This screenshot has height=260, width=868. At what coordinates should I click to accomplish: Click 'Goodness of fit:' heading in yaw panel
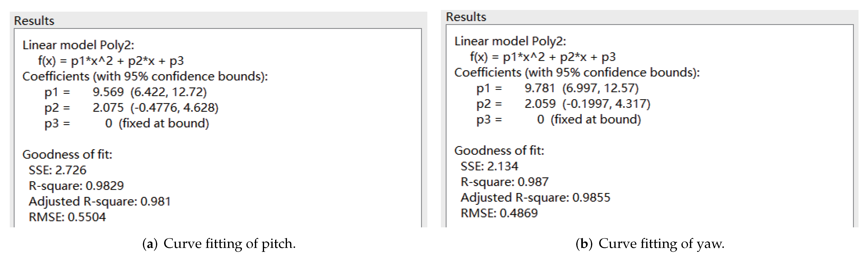[x=499, y=150]
